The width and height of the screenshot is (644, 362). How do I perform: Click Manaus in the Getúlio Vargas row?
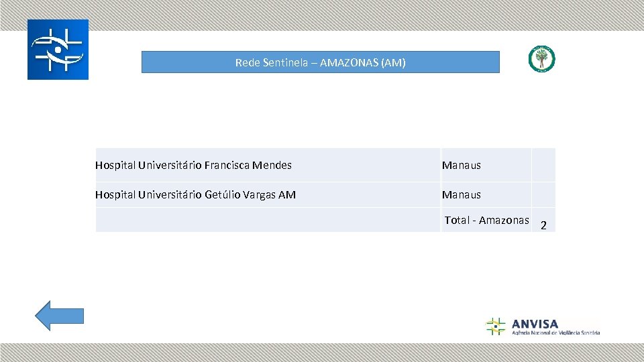[462, 194]
